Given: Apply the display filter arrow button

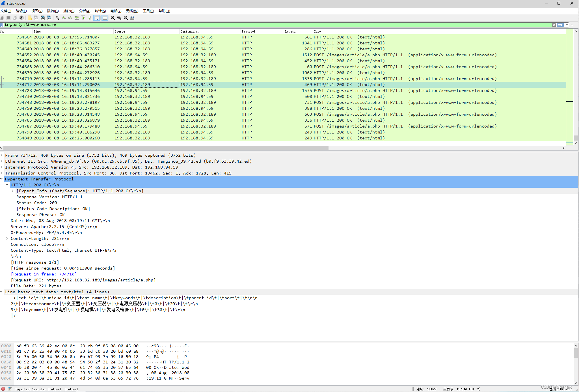Looking at the screenshot, I should pyautogui.click(x=560, y=25).
